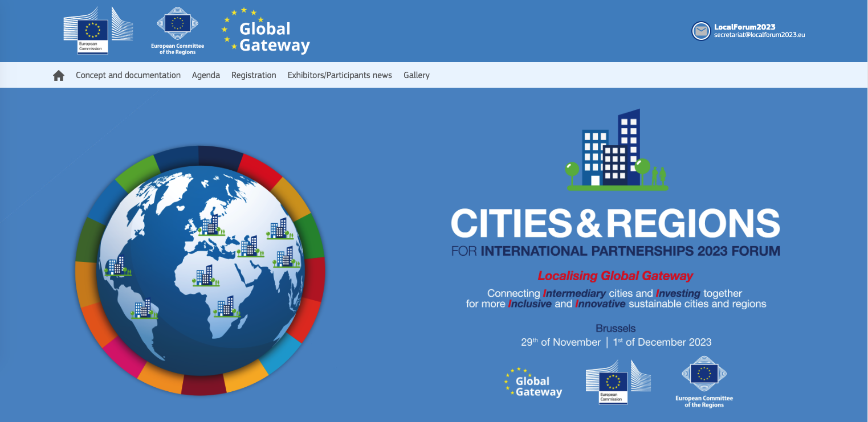View the Gallery page
The height and width of the screenshot is (422, 868).
[x=417, y=75]
